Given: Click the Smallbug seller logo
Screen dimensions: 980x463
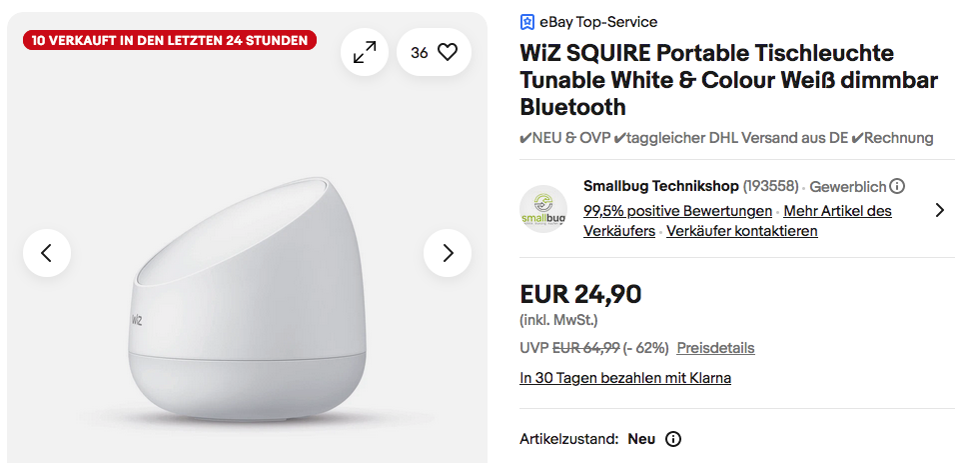Looking at the screenshot, I should pos(543,210).
